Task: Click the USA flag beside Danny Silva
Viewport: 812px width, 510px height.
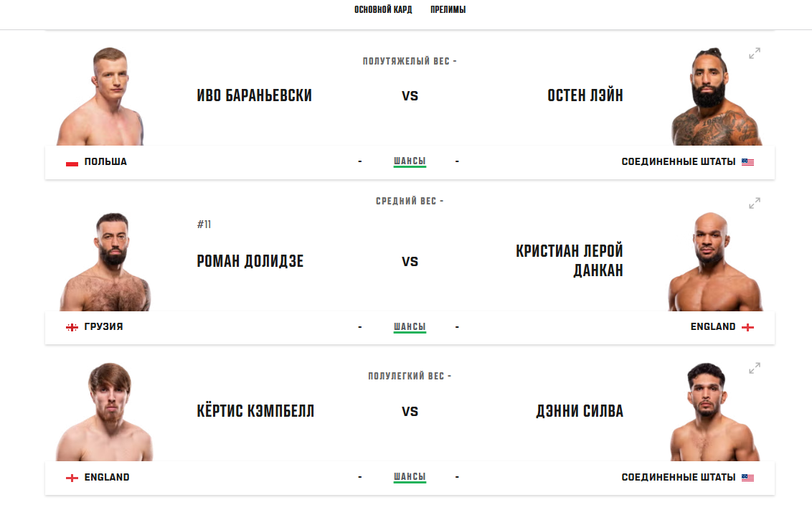Action: pyautogui.click(x=747, y=478)
